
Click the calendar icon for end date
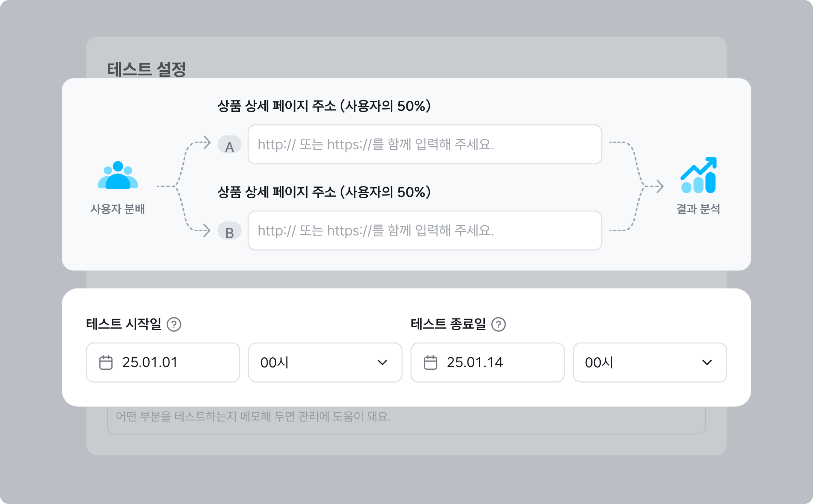[430, 363]
